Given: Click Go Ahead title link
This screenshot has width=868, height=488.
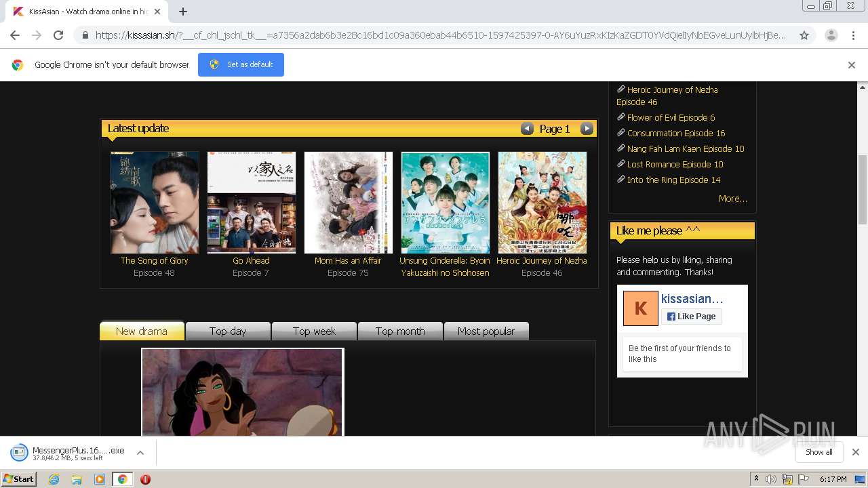Looking at the screenshot, I should click(x=251, y=260).
